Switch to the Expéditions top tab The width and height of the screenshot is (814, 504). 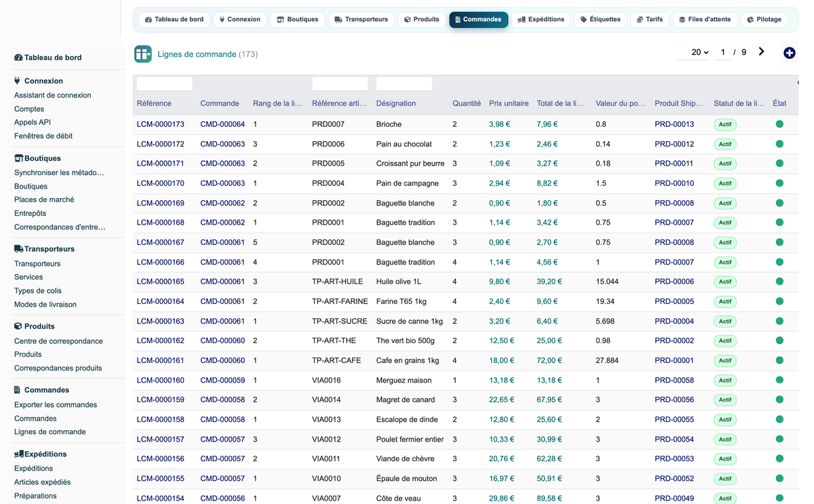pyautogui.click(x=541, y=20)
